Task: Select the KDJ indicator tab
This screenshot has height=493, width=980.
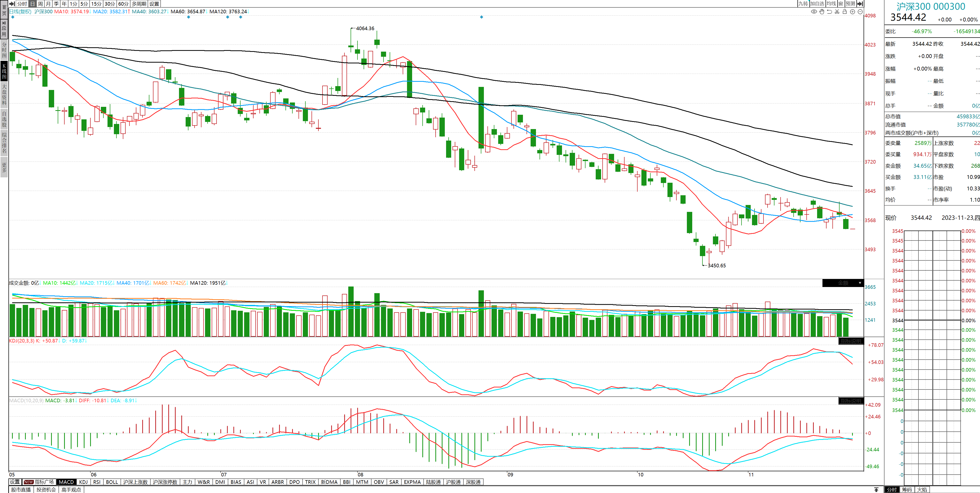Action: pos(83,482)
